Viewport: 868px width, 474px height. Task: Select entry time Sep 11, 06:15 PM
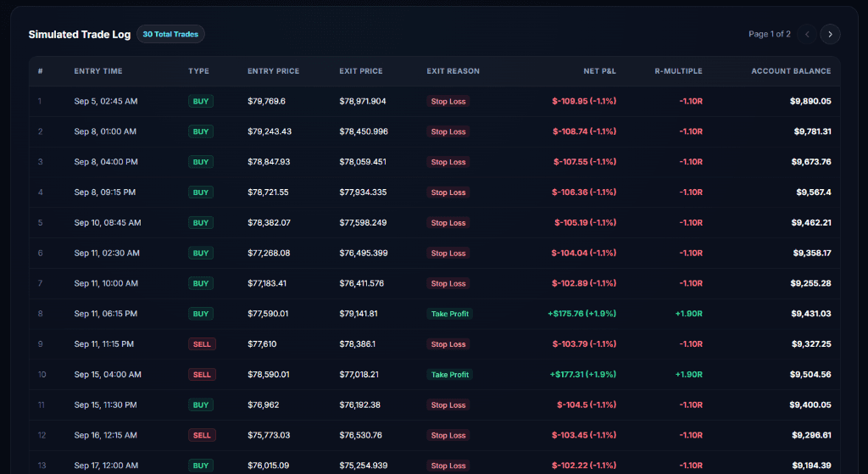coord(106,314)
